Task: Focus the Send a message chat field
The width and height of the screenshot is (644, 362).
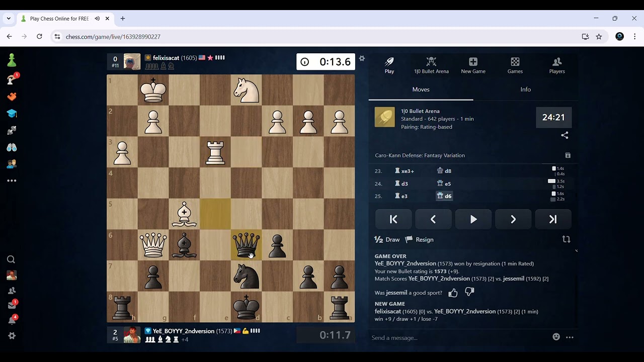Action: pyautogui.click(x=458, y=337)
